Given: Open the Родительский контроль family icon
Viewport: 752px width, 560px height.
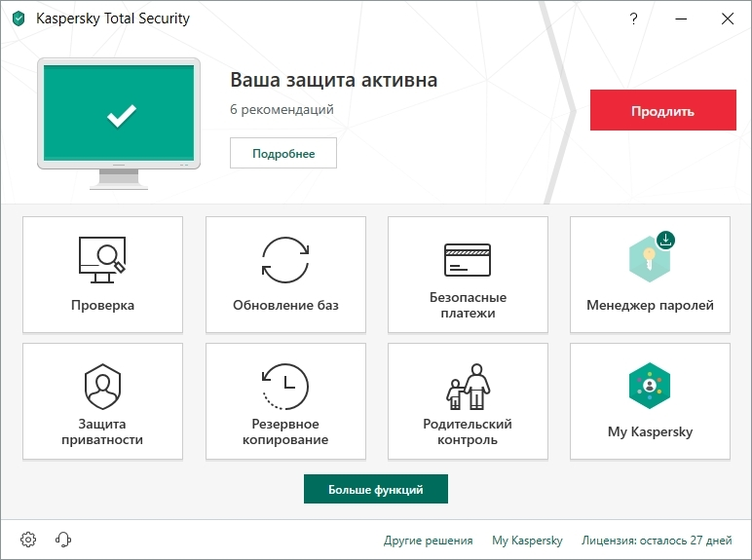Looking at the screenshot, I should [468, 387].
